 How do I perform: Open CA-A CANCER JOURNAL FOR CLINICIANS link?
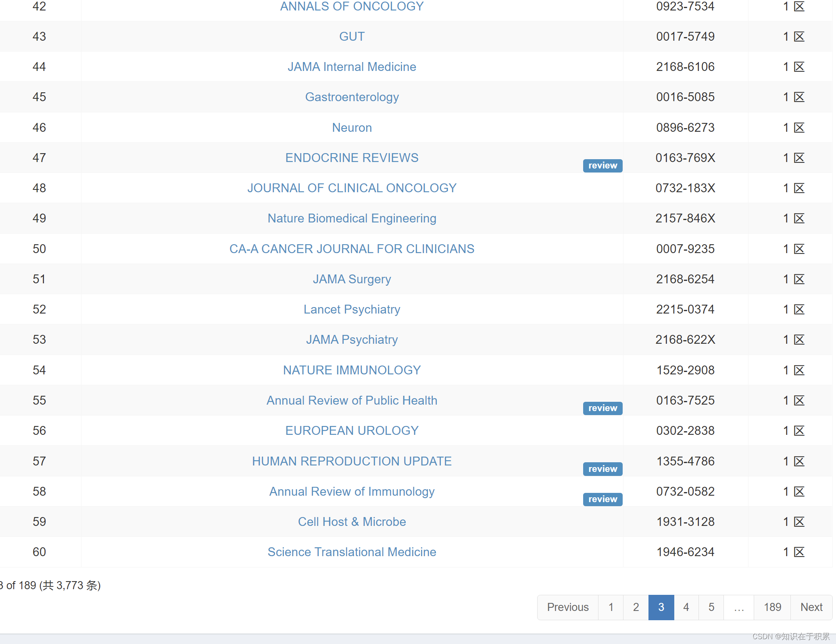[x=352, y=249]
